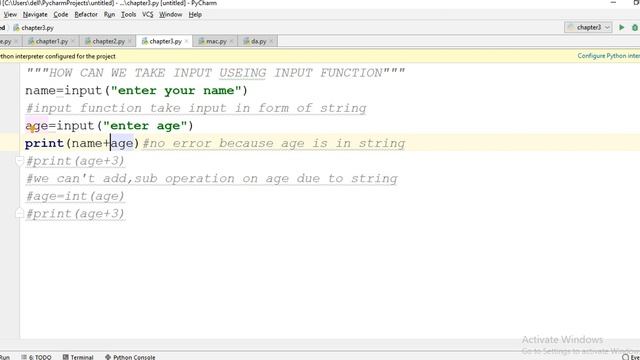Open the 6: TODO tool window
Screen dimensions: 640x360
pyautogui.click(x=36, y=357)
